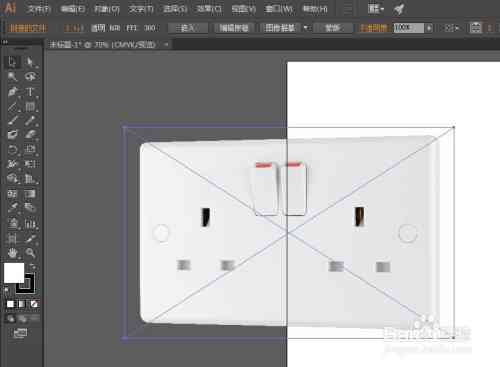
Task: Select the Column Graph tool
Action: pyautogui.click(x=30, y=223)
